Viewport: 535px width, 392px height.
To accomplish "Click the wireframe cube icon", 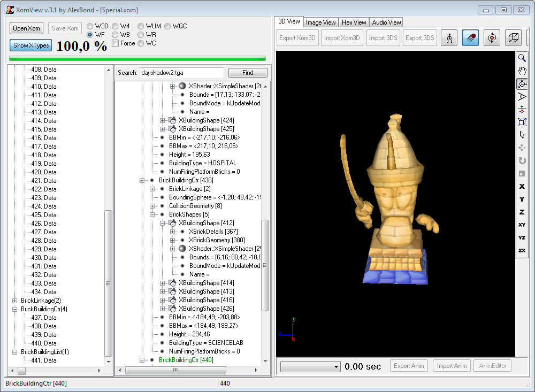I will (x=513, y=38).
